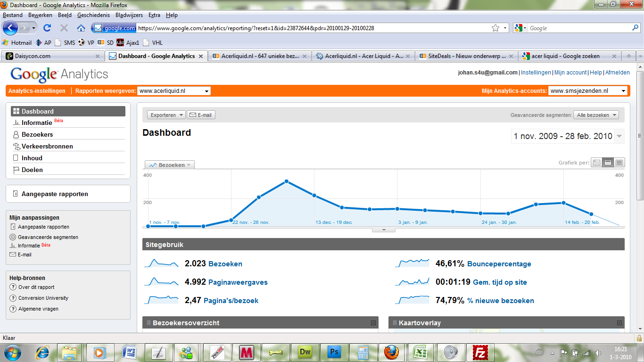Open Photoshop from the taskbar
Image resolution: width=644 pixels, height=362 pixels.
pos(335,352)
